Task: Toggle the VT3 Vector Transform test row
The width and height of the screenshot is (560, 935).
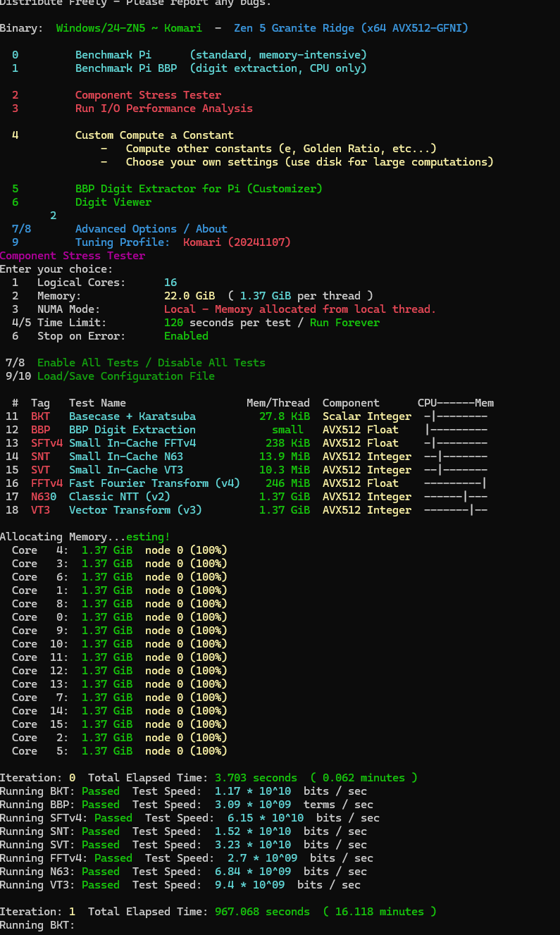Action: pos(135,510)
